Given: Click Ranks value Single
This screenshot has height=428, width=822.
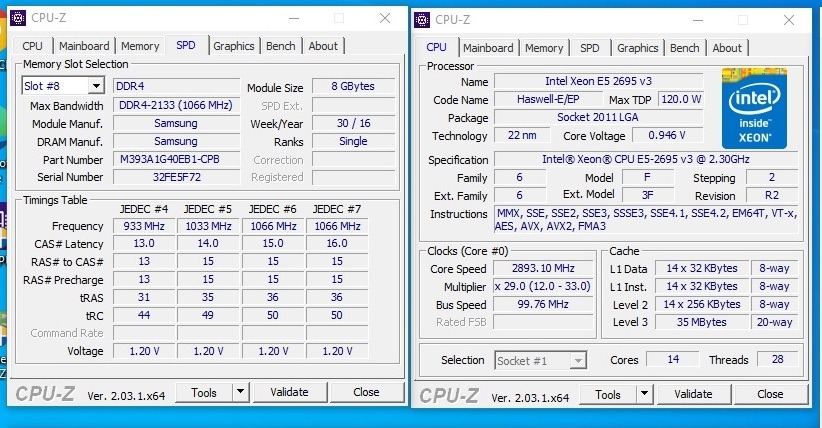Looking at the screenshot, I should [x=353, y=141].
